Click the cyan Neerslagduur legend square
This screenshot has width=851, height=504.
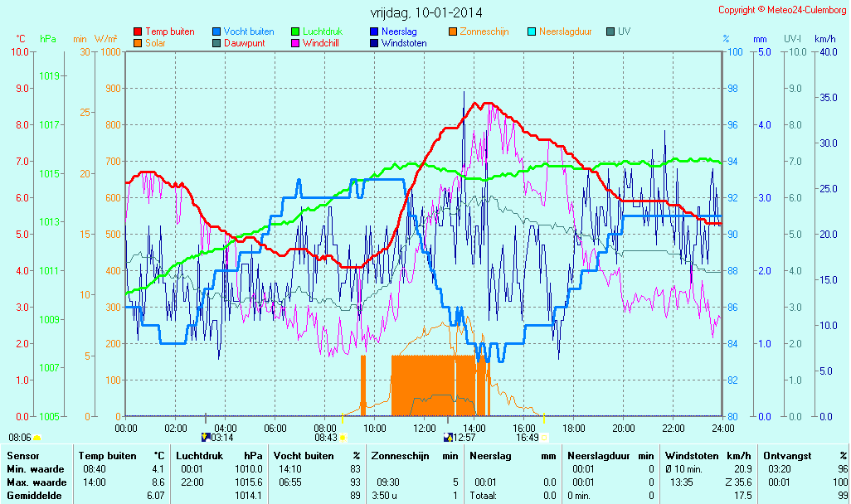coord(532,31)
